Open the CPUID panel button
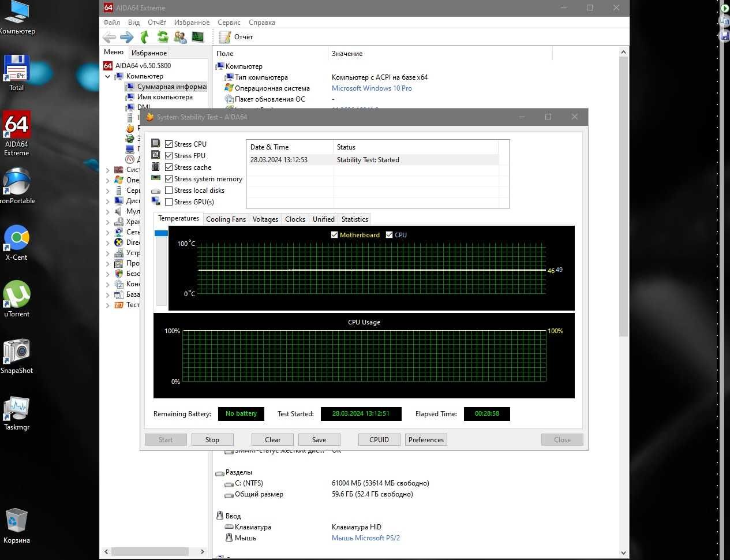This screenshot has height=560, width=730. pos(379,440)
